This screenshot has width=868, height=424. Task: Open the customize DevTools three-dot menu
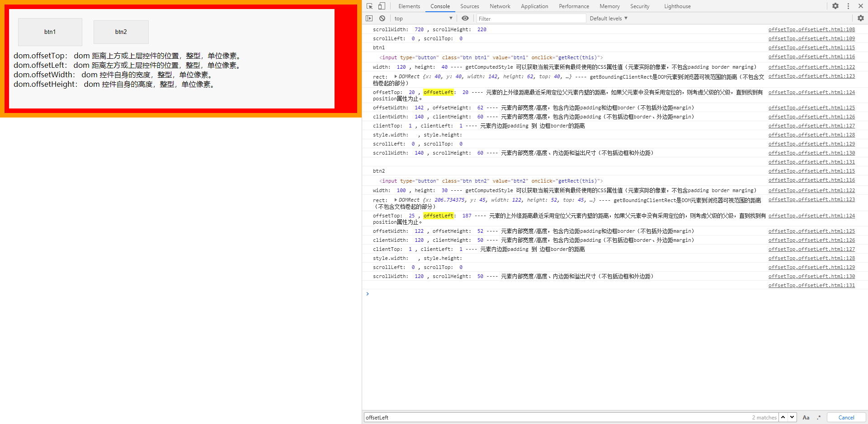pyautogui.click(x=848, y=6)
